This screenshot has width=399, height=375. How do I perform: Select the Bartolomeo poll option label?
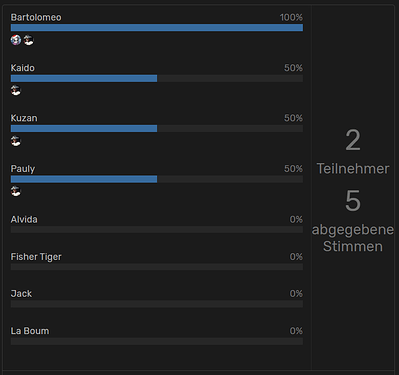coord(36,17)
